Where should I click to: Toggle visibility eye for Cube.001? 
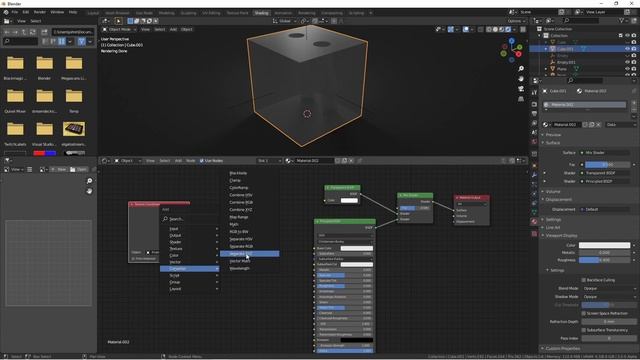pos(627,49)
